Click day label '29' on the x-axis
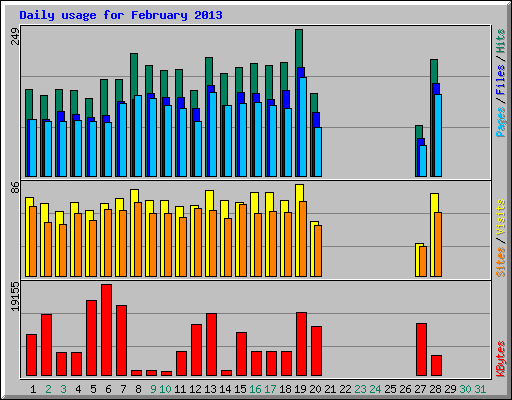The image size is (512, 400). pos(450,389)
